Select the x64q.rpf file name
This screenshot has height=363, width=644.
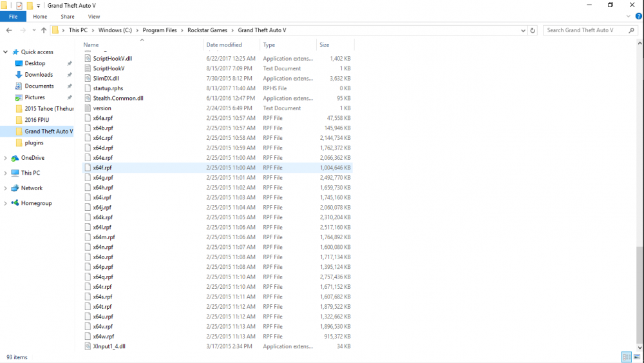(103, 277)
